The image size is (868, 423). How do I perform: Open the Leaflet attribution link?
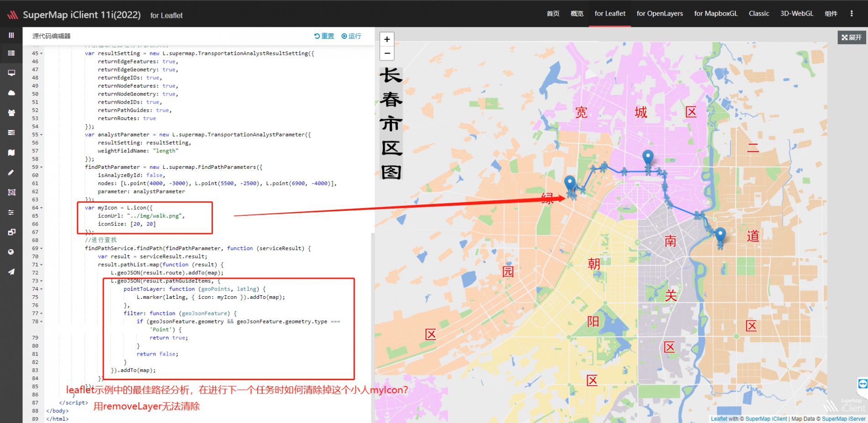[x=719, y=419]
